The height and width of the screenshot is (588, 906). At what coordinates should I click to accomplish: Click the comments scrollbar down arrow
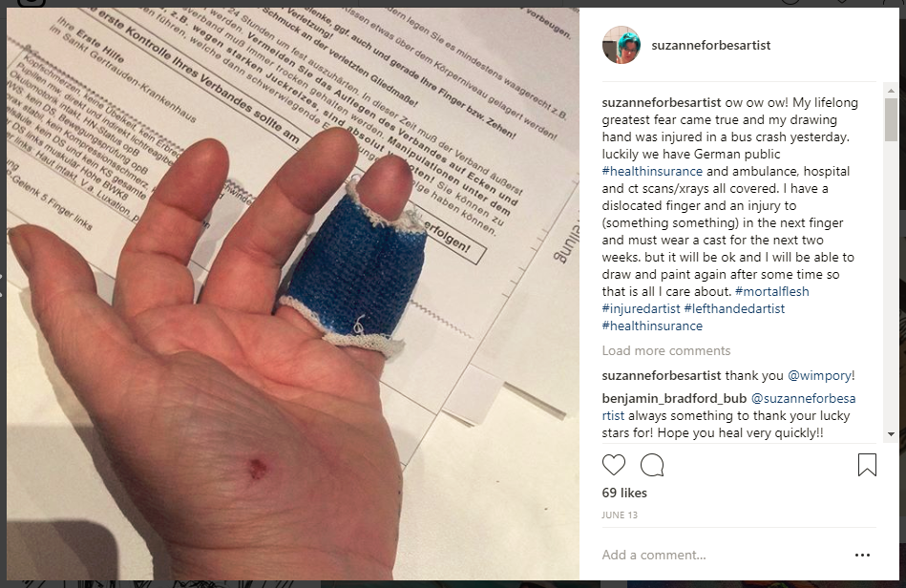click(891, 433)
